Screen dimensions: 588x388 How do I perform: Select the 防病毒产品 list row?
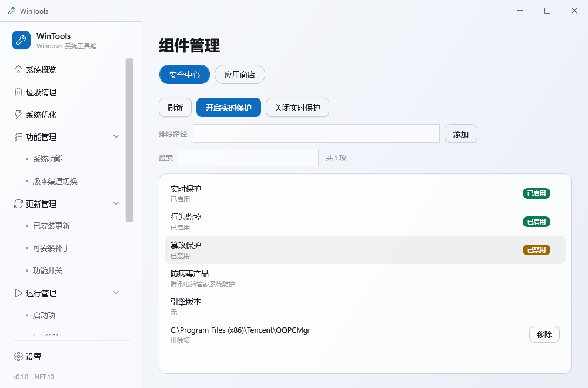click(365, 278)
